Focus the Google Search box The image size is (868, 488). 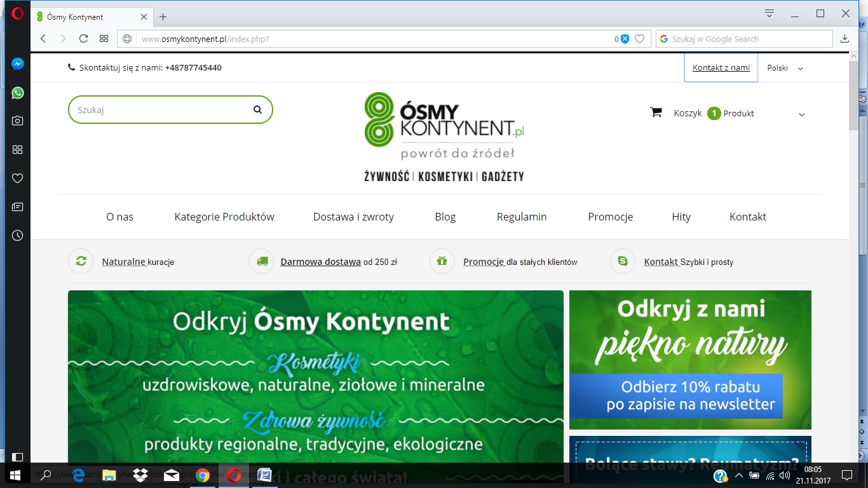[x=744, y=39]
